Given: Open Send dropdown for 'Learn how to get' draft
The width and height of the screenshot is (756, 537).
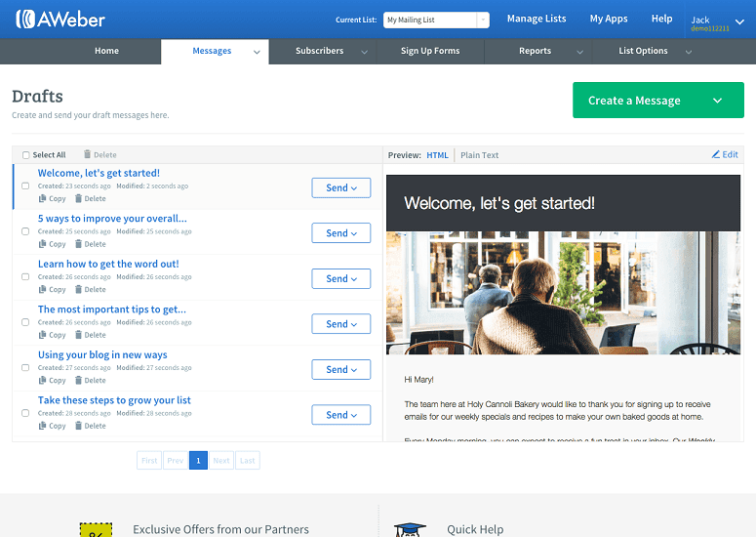Looking at the screenshot, I should (341, 279).
